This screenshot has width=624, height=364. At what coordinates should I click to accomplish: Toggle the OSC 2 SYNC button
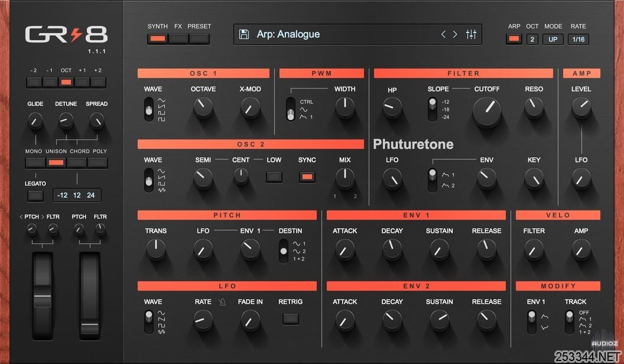pyautogui.click(x=307, y=177)
